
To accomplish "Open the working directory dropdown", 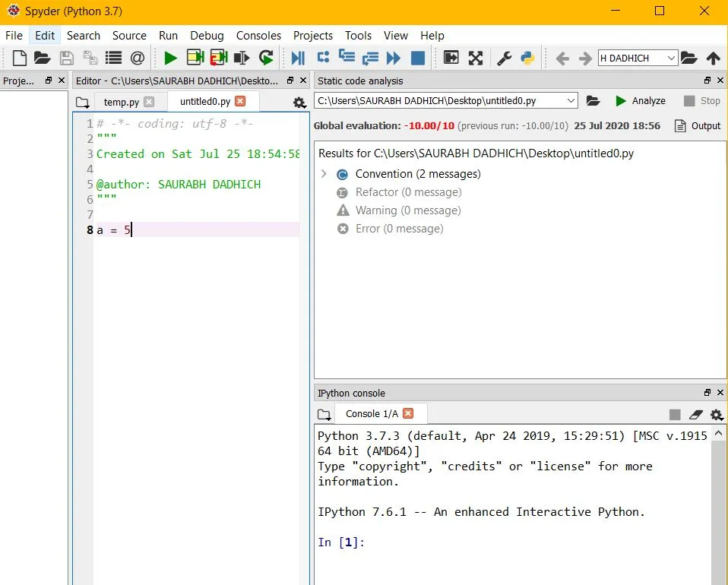I will click(x=671, y=58).
